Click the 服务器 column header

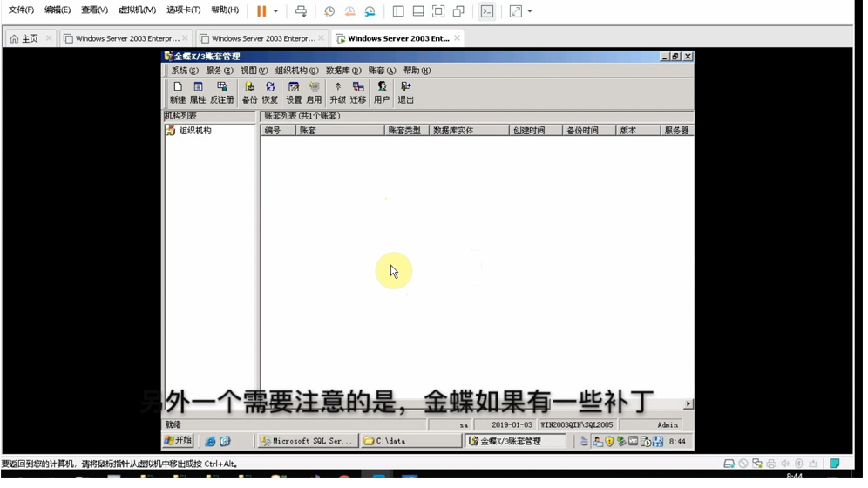click(677, 131)
